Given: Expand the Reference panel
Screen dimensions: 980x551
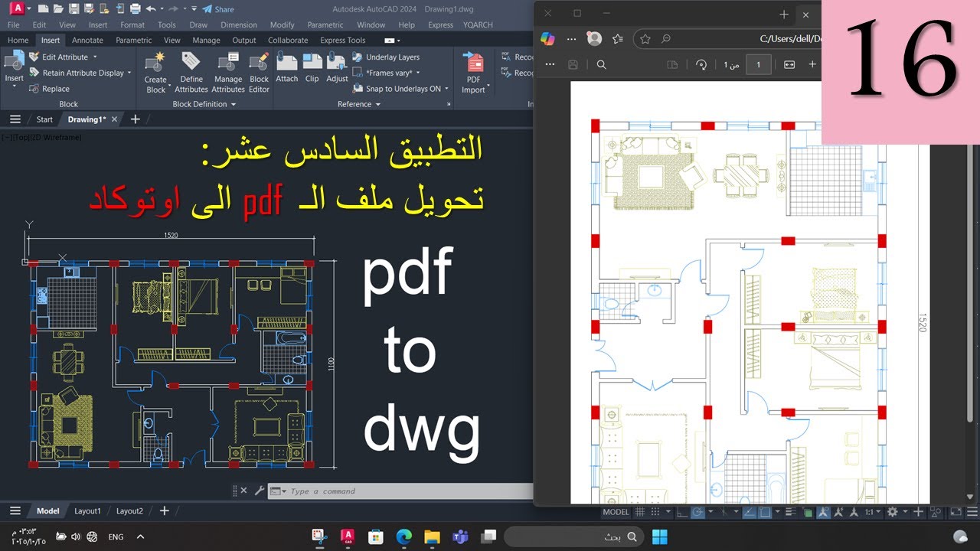Looking at the screenshot, I should tap(359, 104).
